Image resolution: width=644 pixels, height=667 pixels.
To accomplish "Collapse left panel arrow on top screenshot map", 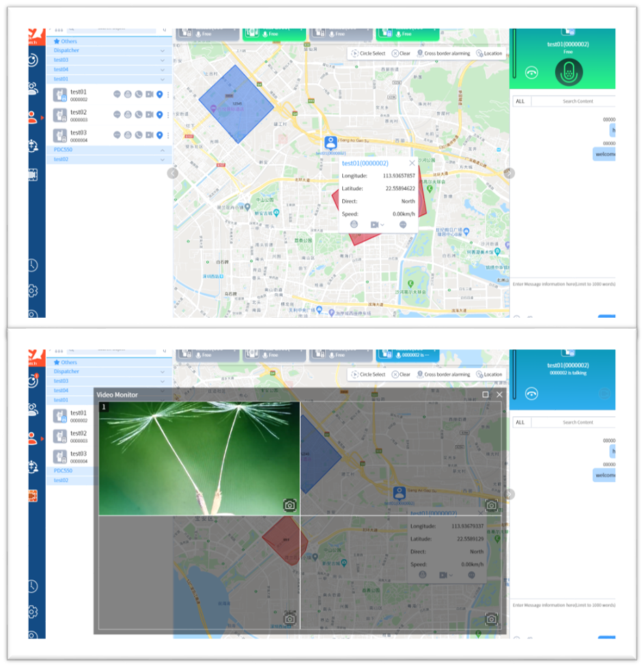I will pyautogui.click(x=173, y=173).
